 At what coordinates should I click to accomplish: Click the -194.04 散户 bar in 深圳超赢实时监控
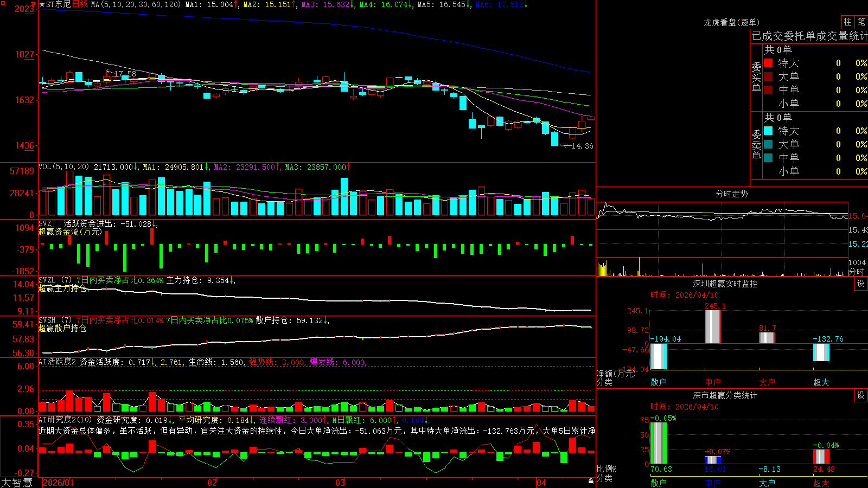(659, 356)
